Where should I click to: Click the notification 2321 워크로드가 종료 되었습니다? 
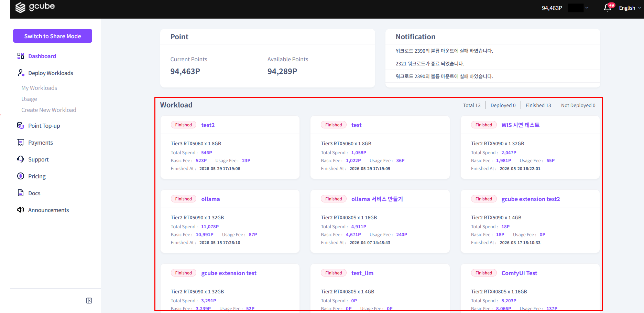coord(430,64)
